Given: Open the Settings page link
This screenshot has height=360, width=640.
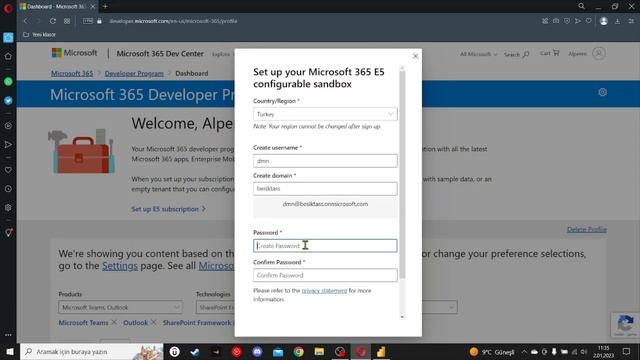Looking at the screenshot, I should point(120,266).
